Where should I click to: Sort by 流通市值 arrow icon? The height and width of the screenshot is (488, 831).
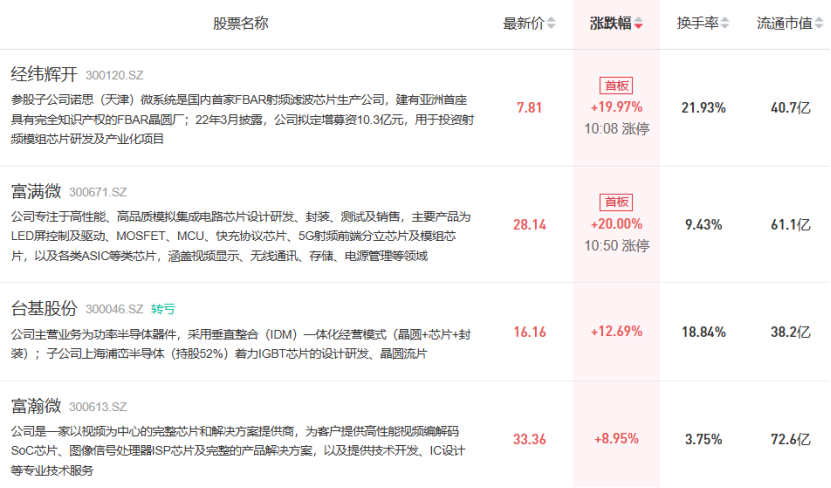[819, 23]
